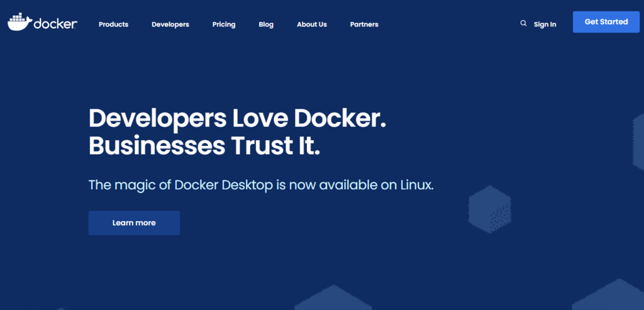The height and width of the screenshot is (310, 644).
Task: Click the Learn more button
Action: tap(134, 223)
